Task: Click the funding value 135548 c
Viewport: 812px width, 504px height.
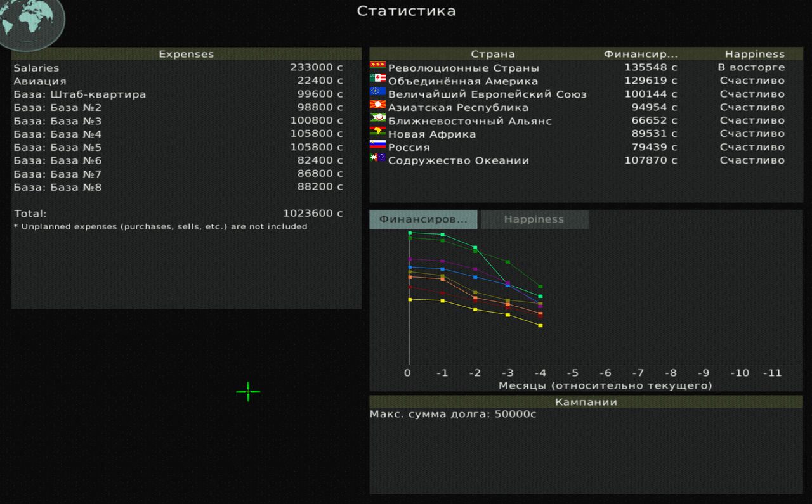Action: click(651, 68)
